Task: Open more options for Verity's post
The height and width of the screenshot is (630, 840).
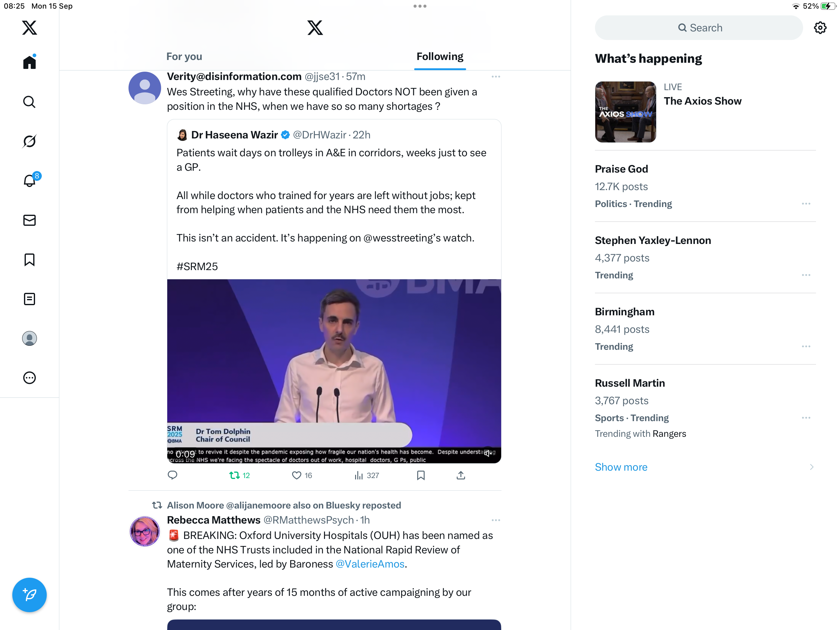Action: [x=496, y=77]
